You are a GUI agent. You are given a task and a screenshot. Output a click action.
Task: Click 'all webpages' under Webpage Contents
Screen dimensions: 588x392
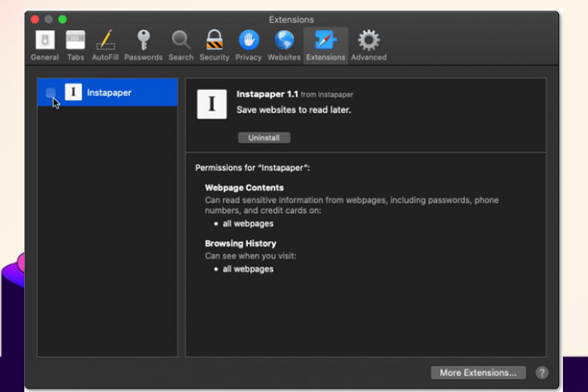[248, 223]
